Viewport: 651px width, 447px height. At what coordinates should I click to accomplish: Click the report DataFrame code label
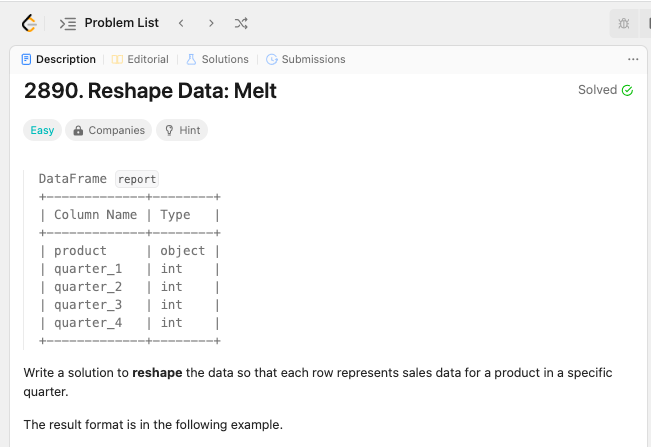point(137,179)
